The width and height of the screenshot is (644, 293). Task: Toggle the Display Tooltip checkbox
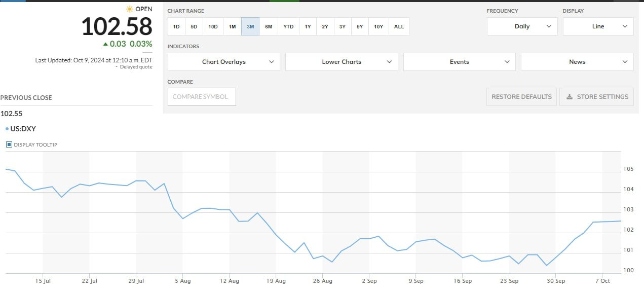(x=9, y=144)
